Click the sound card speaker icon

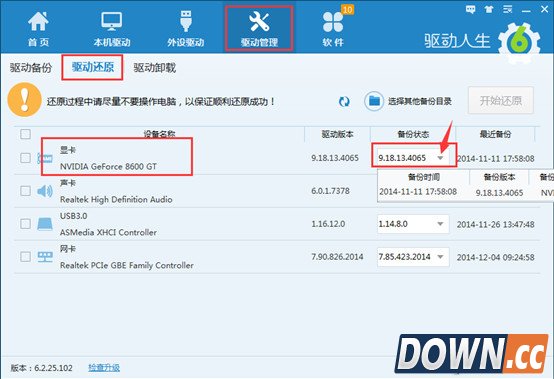point(45,191)
